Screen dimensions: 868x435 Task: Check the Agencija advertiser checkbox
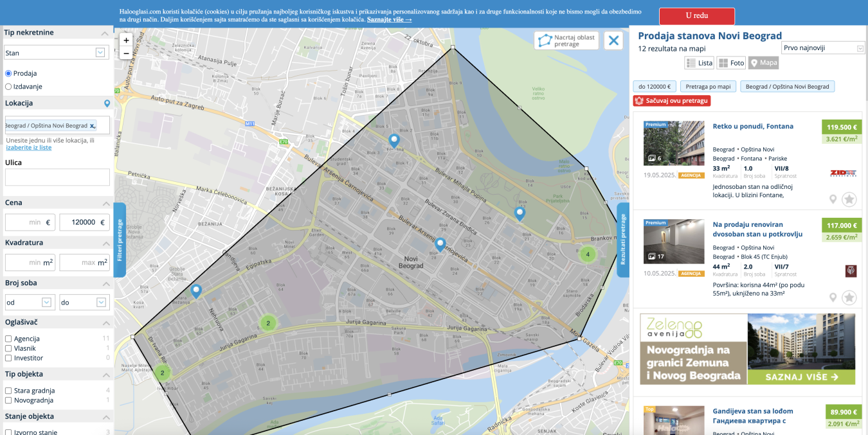(8, 339)
